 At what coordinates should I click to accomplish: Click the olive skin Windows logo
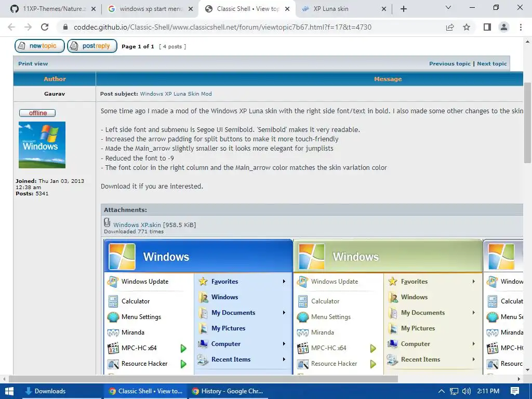pos(312,257)
